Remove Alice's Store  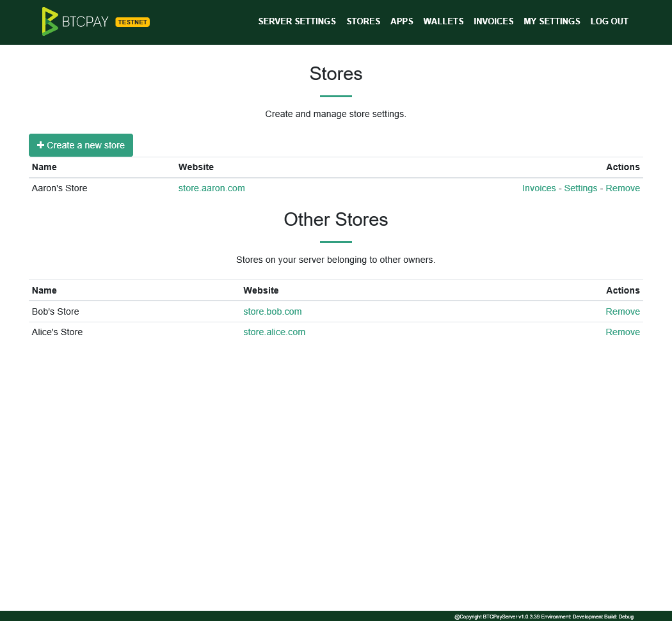[623, 332]
